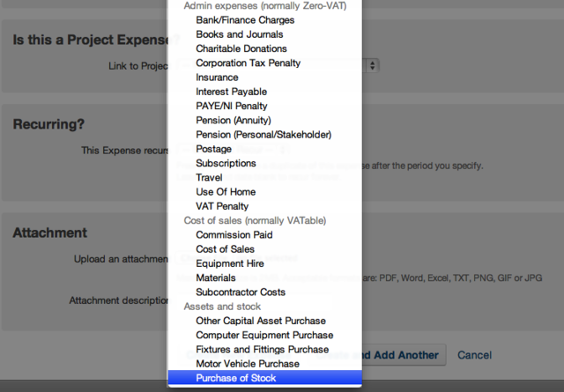Screen dimensions: 564x392
Task: Choose highlighted Purchase of Stock item
Action: (x=235, y=378)
